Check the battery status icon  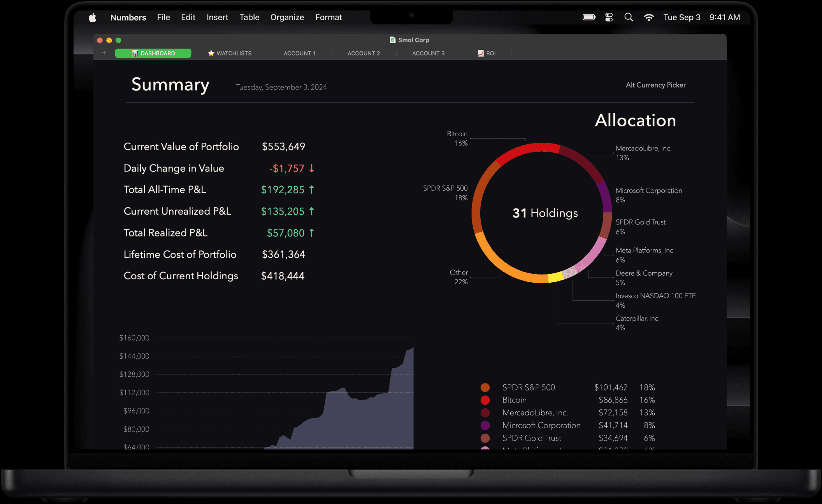point(589,17)
